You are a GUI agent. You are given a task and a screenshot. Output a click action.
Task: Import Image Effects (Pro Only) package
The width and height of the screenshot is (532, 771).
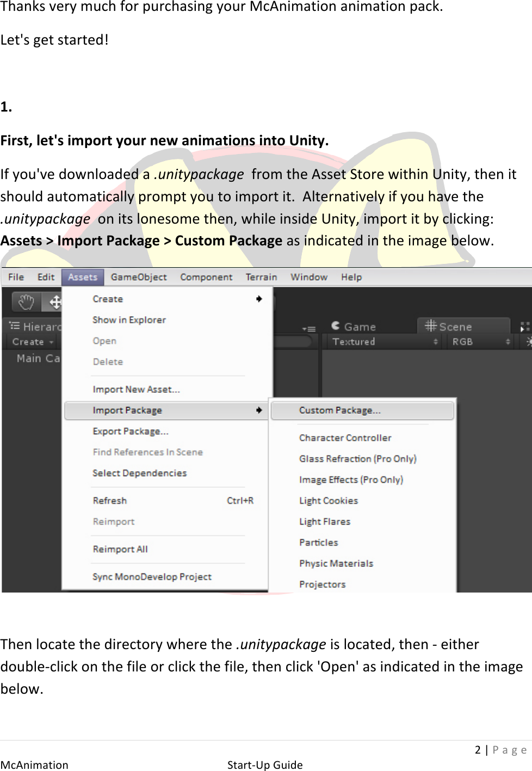click(351, 480)
